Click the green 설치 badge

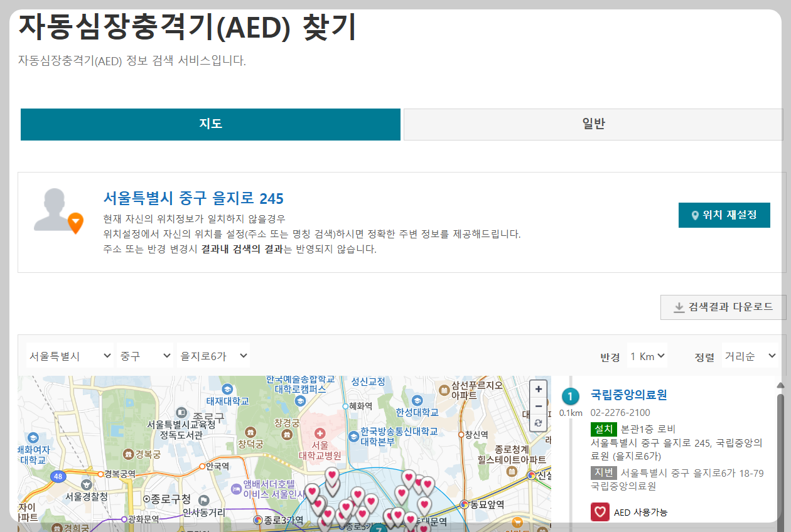[604, 429]
